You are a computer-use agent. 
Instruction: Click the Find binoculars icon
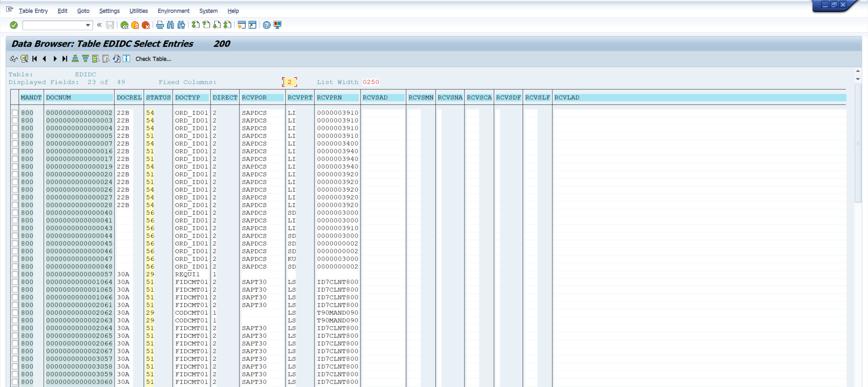170,25
